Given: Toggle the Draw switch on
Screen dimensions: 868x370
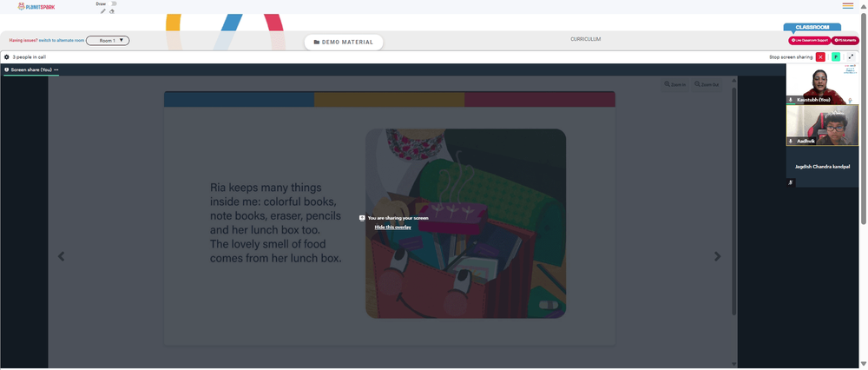Looking at the screenshot, I should 114,3.
